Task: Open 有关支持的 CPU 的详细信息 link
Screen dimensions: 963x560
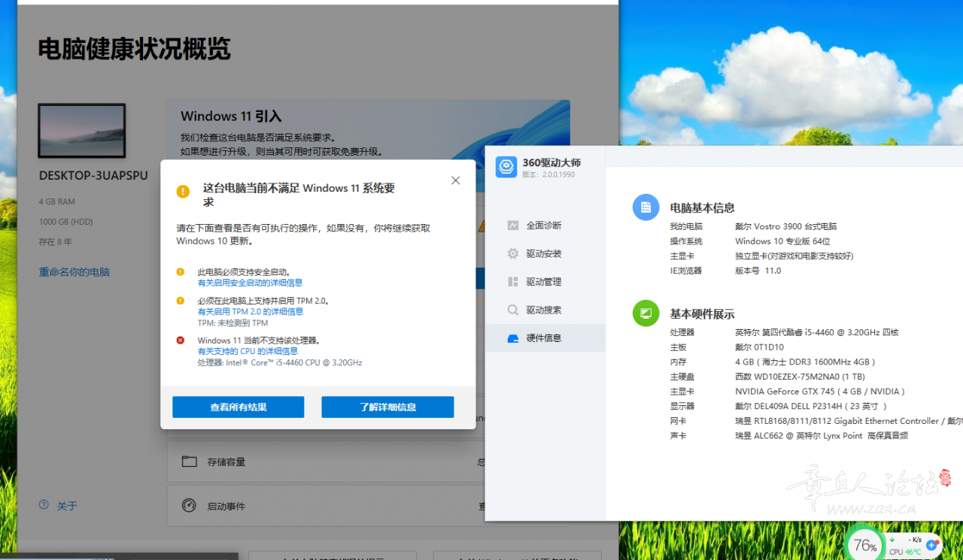Action: pyautogui.click(x=248, y=351)
